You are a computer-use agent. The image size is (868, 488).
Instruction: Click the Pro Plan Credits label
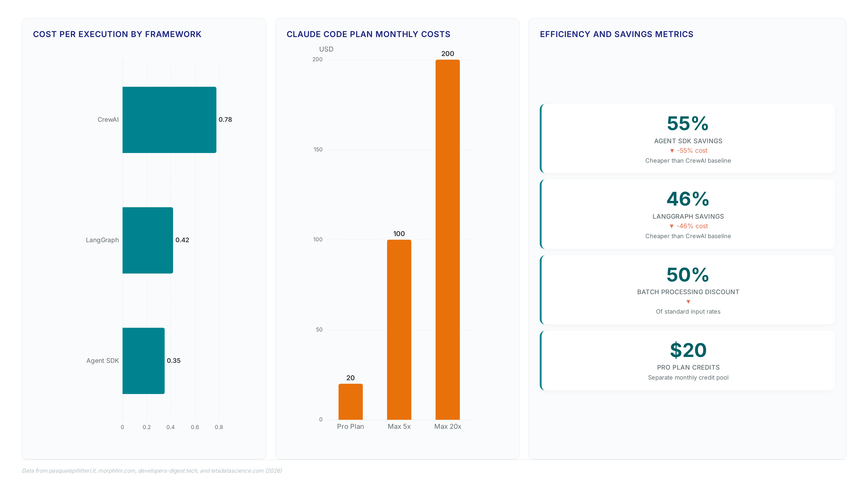[x=688, y=367]
